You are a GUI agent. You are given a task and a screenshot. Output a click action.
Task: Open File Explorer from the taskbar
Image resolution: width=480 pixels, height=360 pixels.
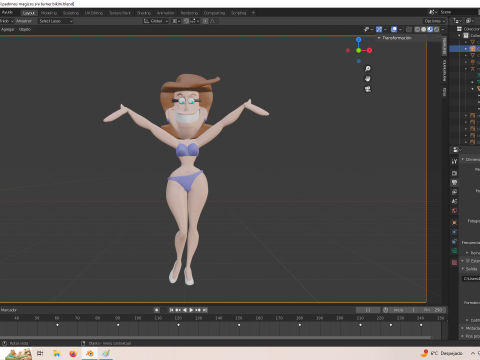pyautogui.click(x=57, y=353)
